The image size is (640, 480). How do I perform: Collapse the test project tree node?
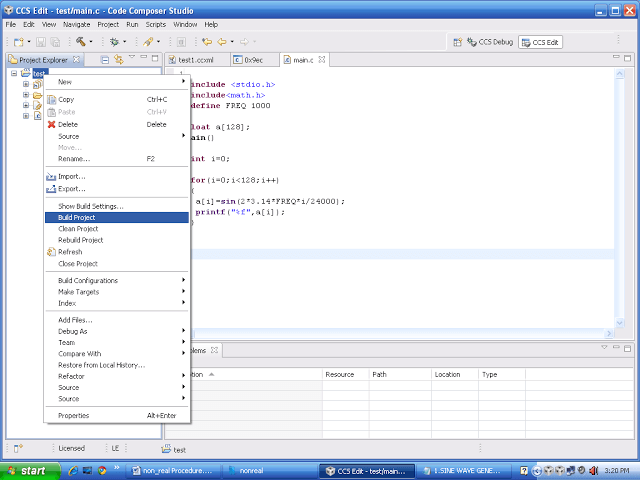tap(14, 73)
